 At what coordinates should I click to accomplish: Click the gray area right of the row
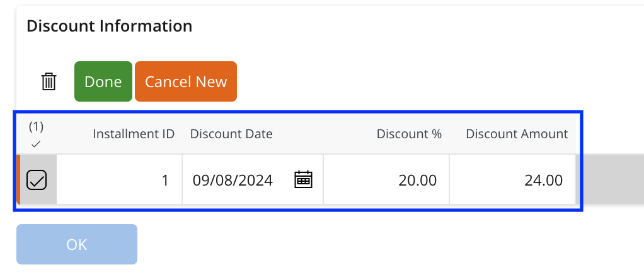[x=611, y=180]
